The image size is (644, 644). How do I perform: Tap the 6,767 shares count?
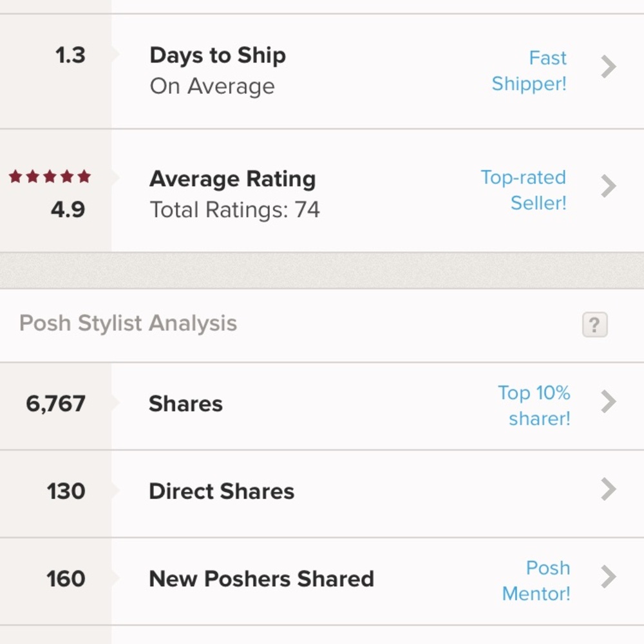click(x=55, y=404)
